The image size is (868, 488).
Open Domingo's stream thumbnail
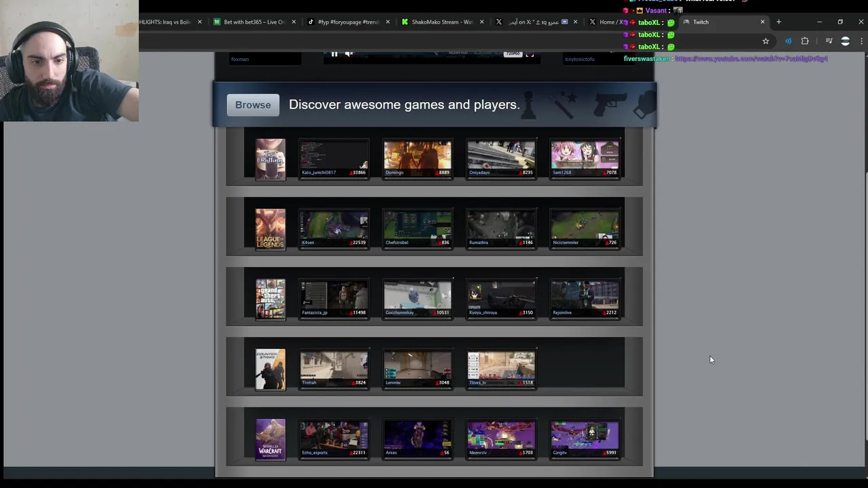pos(418,159)
